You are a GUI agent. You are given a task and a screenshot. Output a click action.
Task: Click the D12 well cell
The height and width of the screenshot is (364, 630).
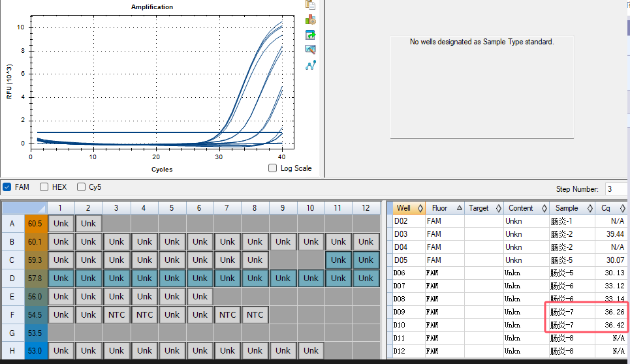tap(409, 351)
